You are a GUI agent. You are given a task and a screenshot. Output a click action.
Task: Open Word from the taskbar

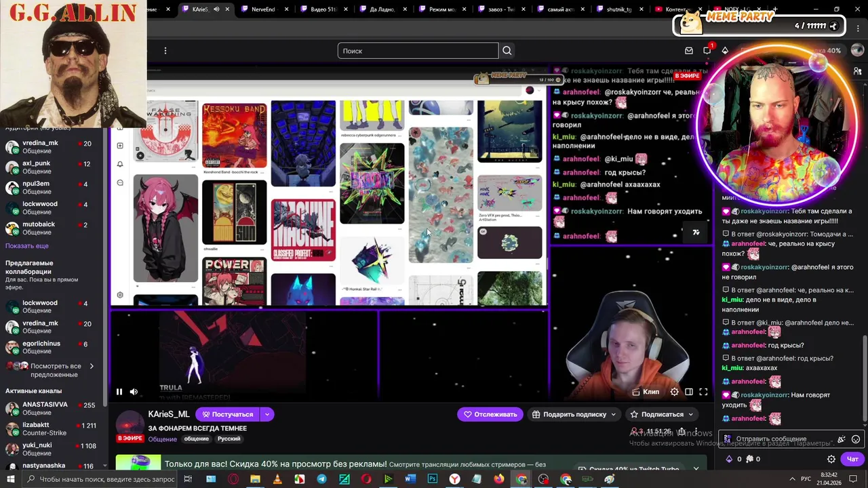pyautogui.click(x=410, y=479)
